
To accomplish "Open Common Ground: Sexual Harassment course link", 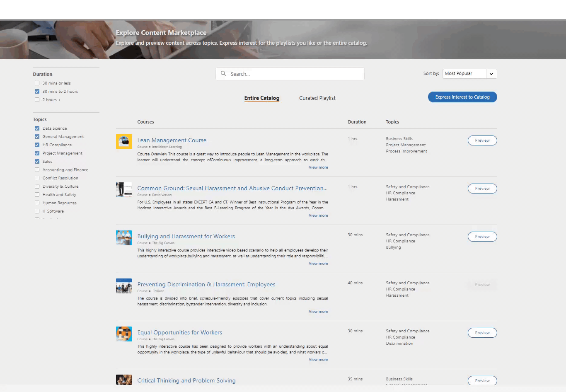I will [x=232, y=189].
